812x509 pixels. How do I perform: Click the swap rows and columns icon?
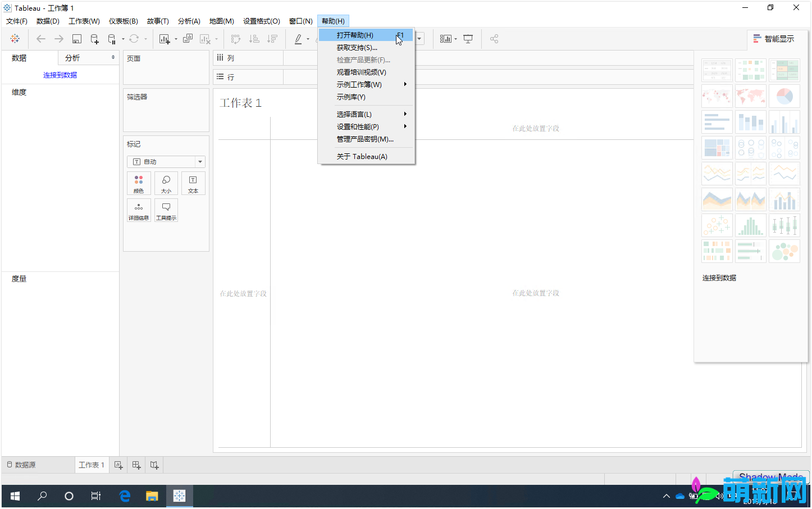click(236, 39)
